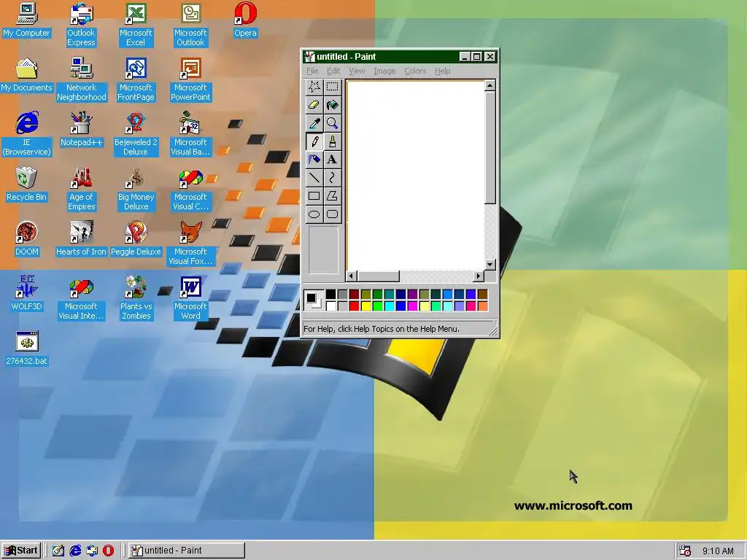Pick the Eraser tool in Paint
Screen dimensions: 747x560
(x=314, y=105)
